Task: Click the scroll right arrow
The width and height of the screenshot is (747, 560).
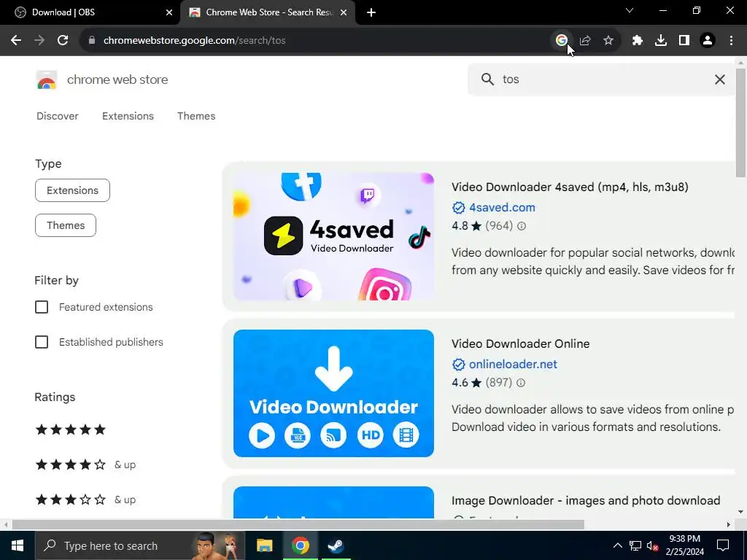Action: (729, 525)
